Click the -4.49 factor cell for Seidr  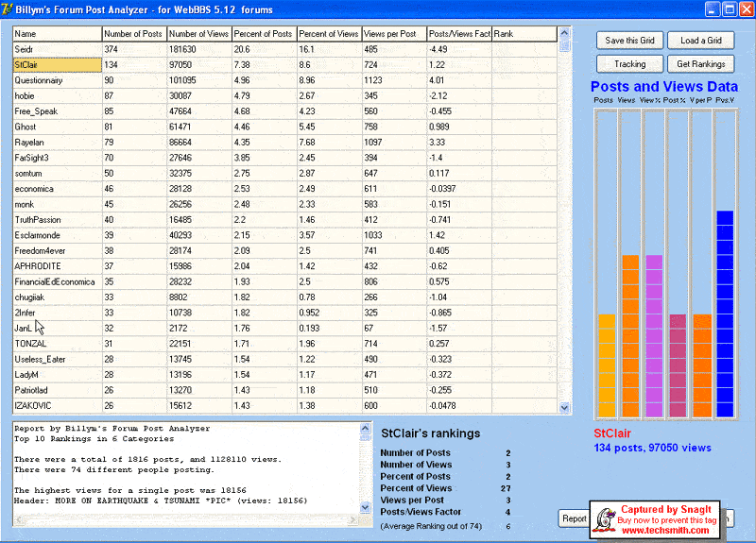tap(459, 50)
